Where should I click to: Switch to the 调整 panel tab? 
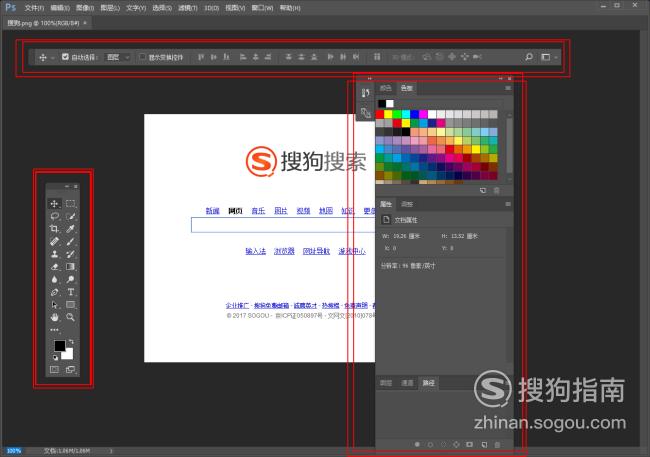(x=407, y=204)
